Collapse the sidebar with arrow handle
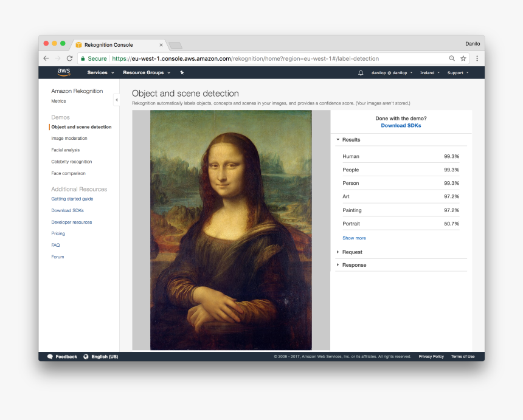Screen dimensions: 523x420 116,100
